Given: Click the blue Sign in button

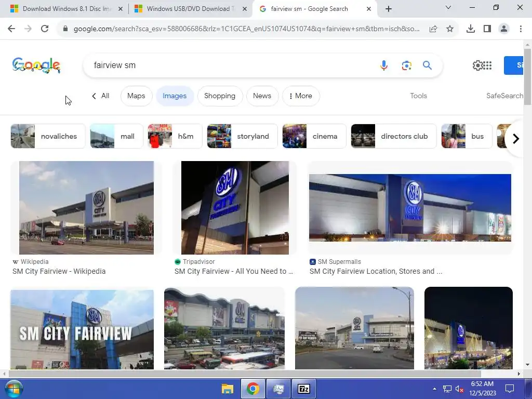Looking at the screenshot, I should coord(514,65).
